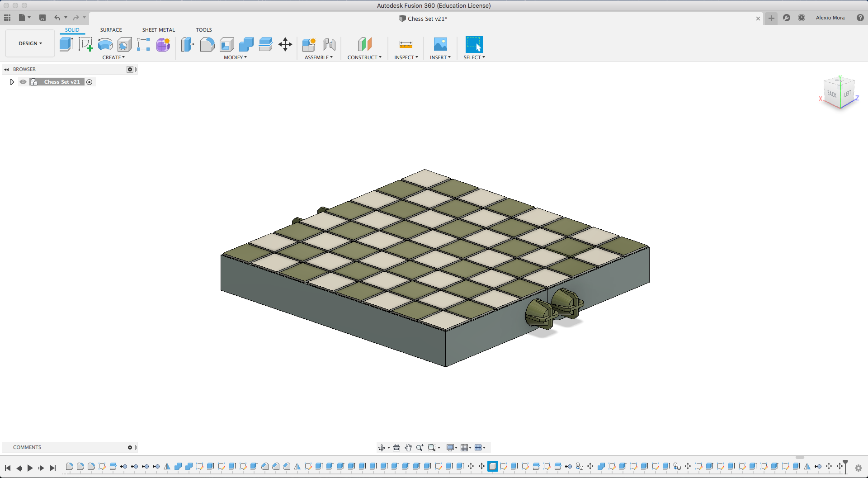The height and width of the screenshot is (478, 868).
Task: Open timeline settings gear
Action: pos(859,468)
